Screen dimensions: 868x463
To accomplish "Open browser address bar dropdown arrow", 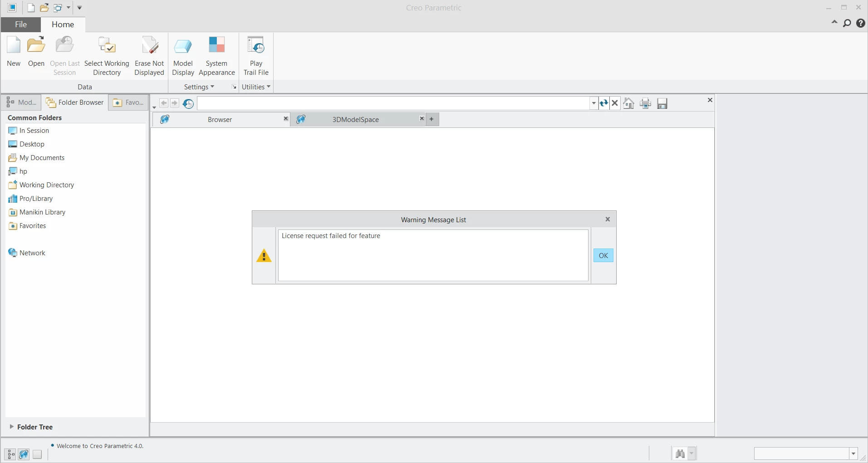I will [x=593, y=103].
